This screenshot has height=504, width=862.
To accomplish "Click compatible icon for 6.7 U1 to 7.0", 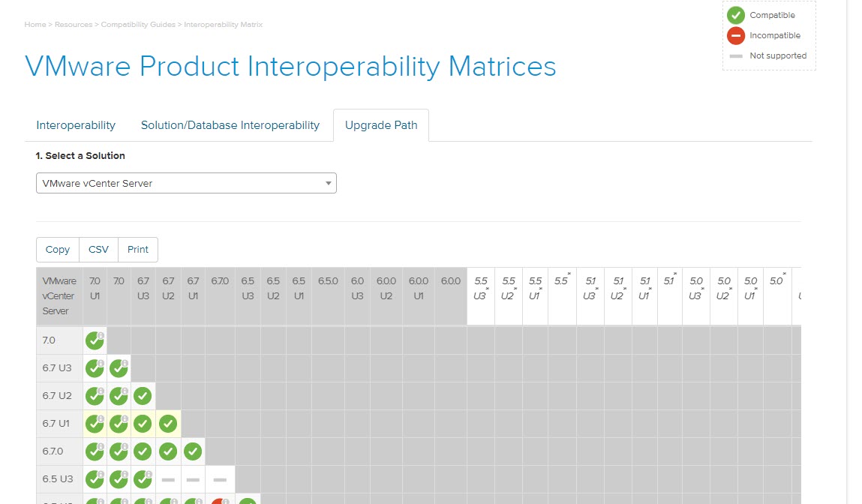I will pos(119,424).
